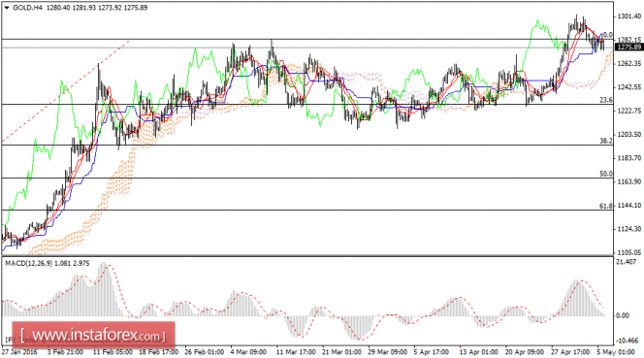Select the current price label 1275.89
Screen dimensions: 644x358
click(629, 48)
